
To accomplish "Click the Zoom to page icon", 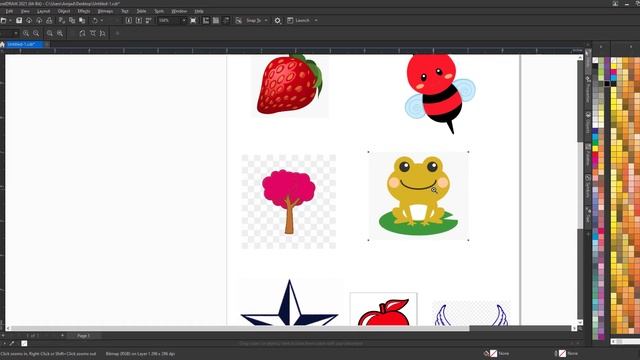I will pos(82,33).
